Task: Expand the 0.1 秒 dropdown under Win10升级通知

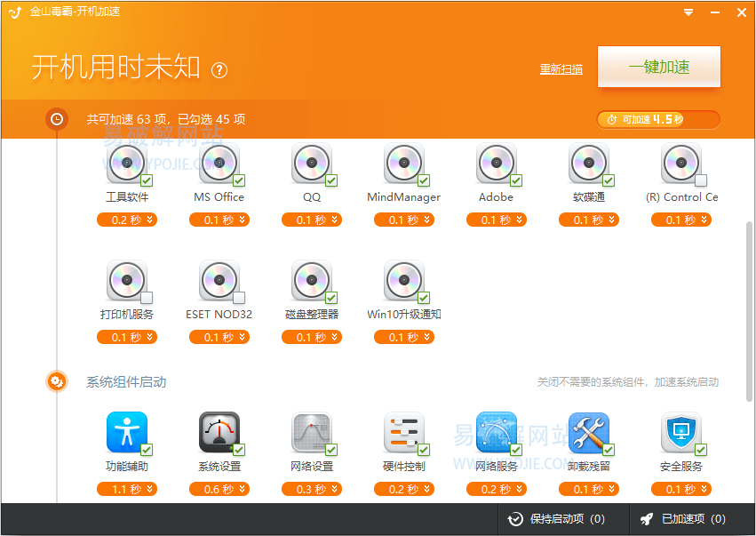Action: click(x=404, y=337)
